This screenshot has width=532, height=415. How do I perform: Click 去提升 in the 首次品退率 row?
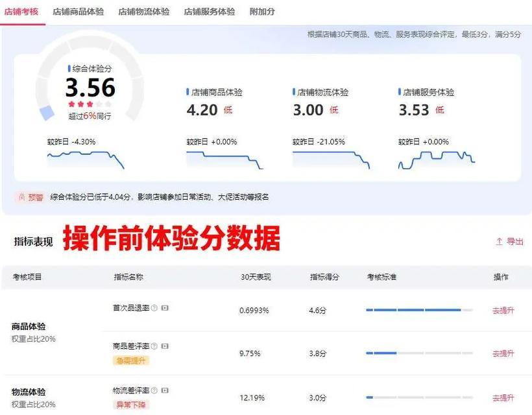(x=503, y=310)
